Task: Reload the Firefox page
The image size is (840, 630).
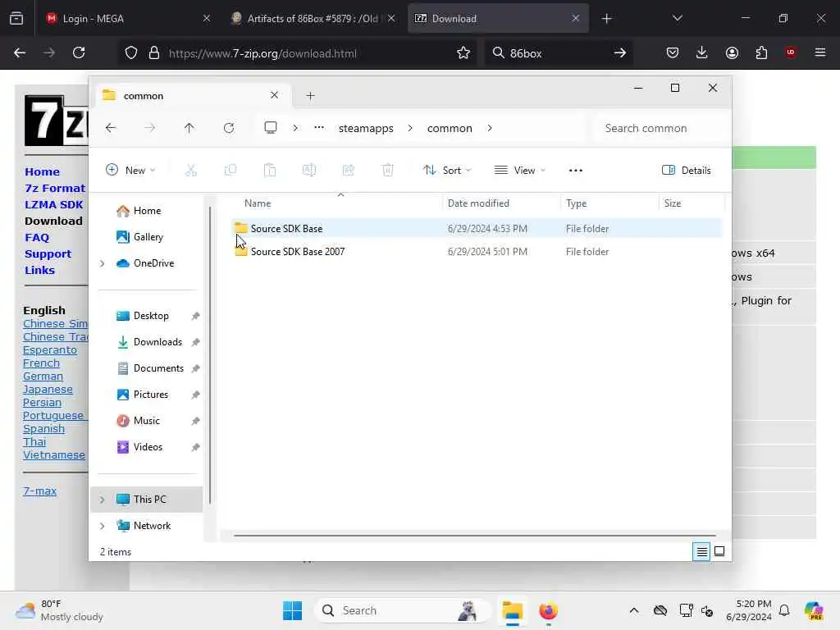Action: point(79,52)
